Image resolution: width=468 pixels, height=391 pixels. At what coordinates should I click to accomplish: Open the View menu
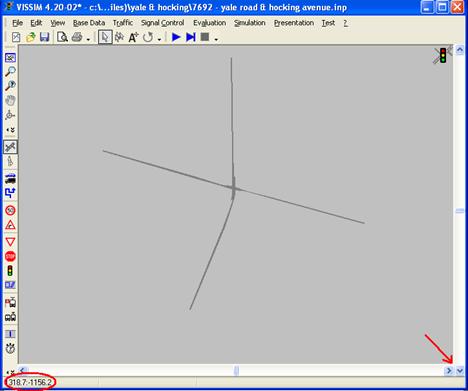[57, 23]
